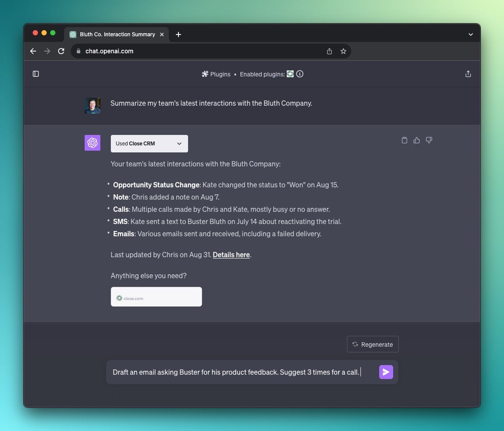
Task: Click the Emails bullet text
Action: click(217, 234)
